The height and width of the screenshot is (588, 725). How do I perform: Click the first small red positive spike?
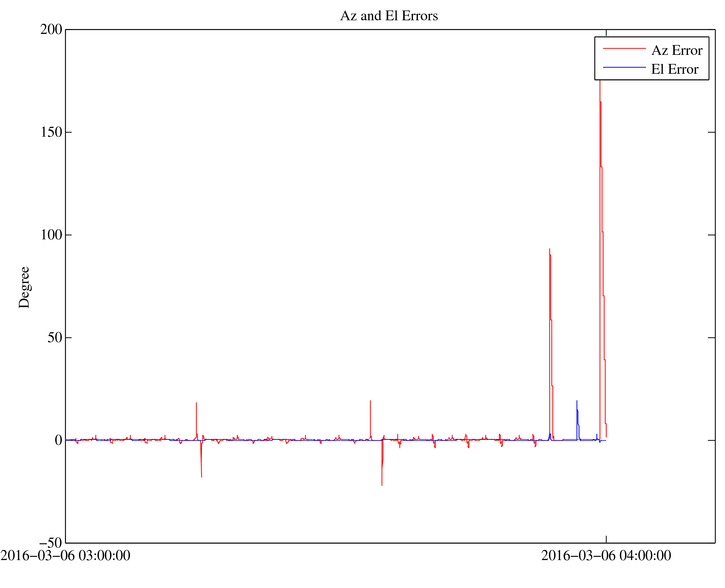tap(196, 404)
